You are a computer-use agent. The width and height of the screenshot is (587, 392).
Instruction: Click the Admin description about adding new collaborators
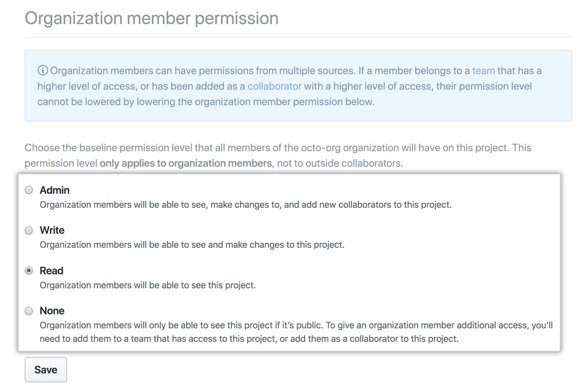(x=245, y=205)
